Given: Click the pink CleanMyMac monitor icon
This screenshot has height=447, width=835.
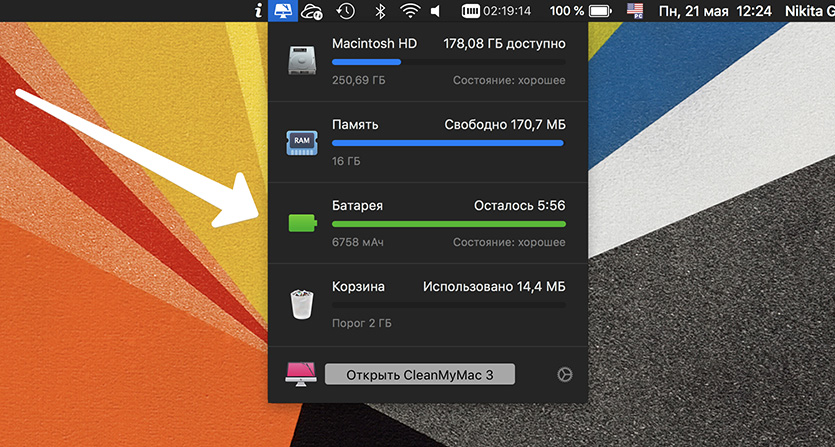Looking at the screenshot, I should (300, 375).
